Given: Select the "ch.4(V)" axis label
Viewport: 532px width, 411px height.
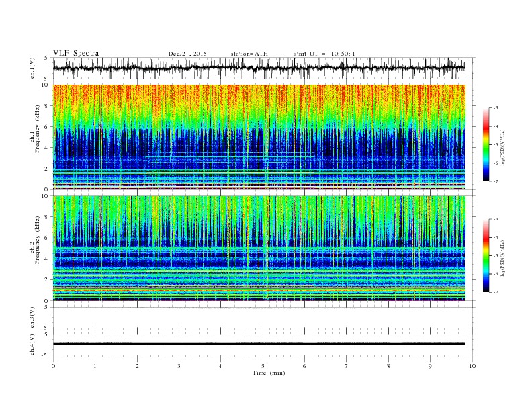Looking at the screenshot, I should point(32,345).
